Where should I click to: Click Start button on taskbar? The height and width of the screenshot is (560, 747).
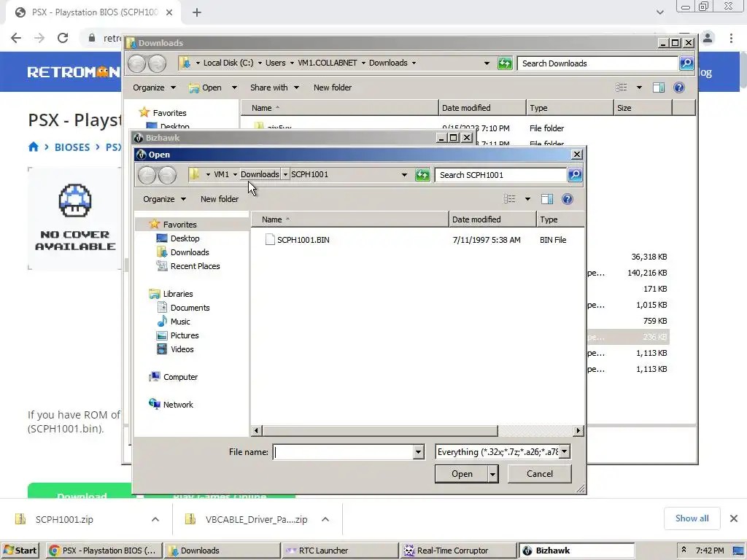[x=20, y=551]
